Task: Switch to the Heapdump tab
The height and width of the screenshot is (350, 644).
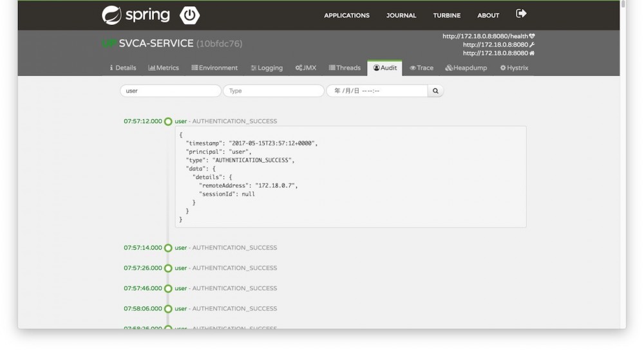Action: 466,68
